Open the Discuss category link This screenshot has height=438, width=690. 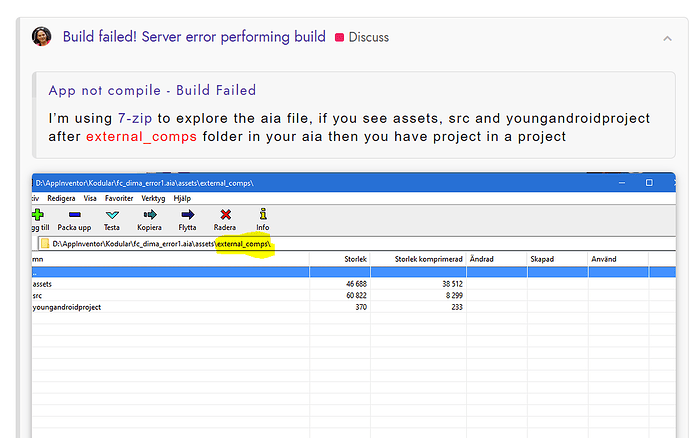(362, 37)
